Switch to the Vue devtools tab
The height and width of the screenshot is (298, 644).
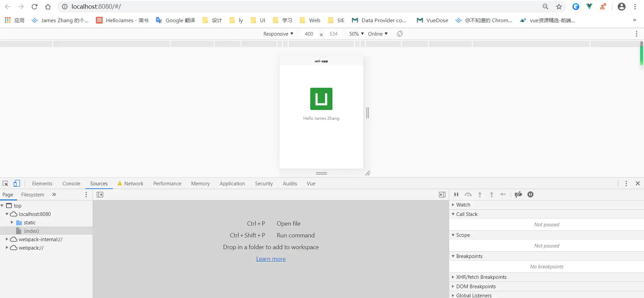coord(311,183)
